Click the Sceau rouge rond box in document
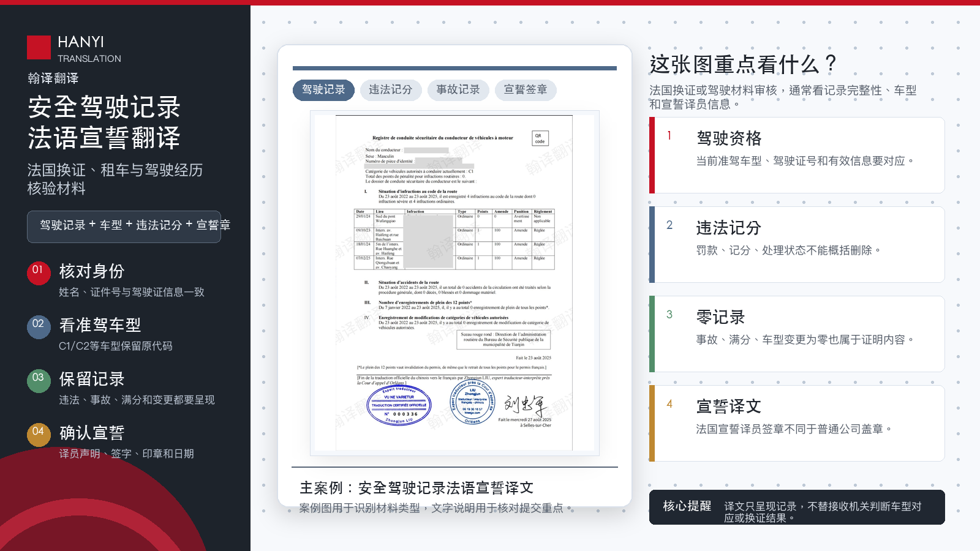 503,340
